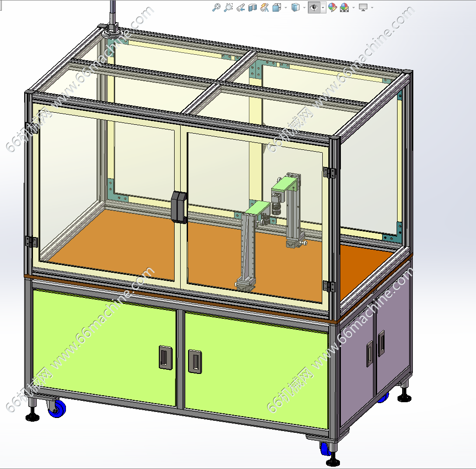
Task: Return to the Previous View
Action: tap(240, 7)
